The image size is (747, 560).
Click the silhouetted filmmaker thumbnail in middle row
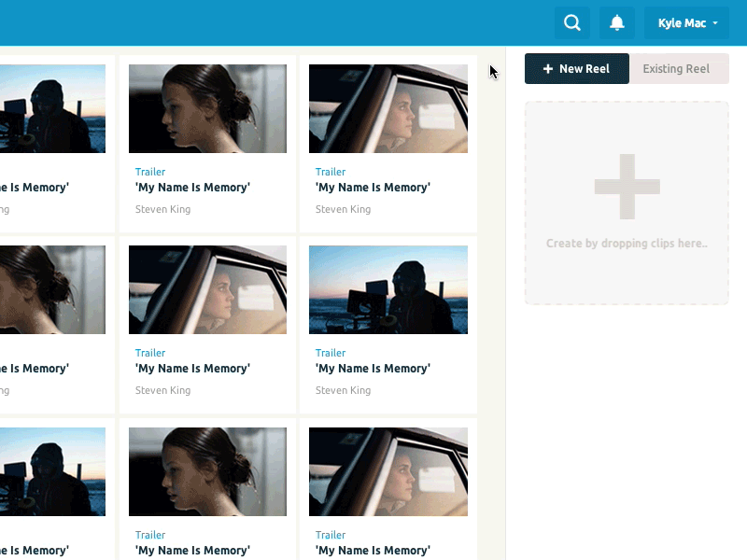[388, 289]
